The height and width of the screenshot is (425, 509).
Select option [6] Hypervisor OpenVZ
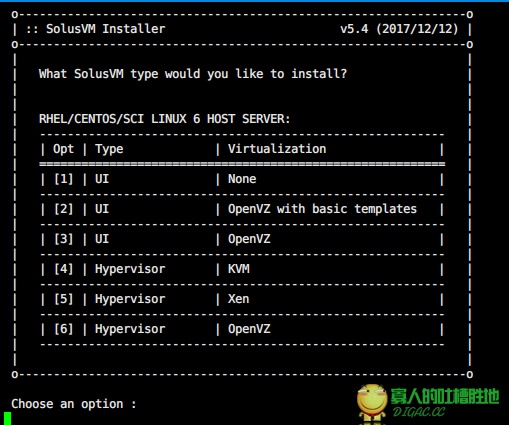(x=242, y=329)
